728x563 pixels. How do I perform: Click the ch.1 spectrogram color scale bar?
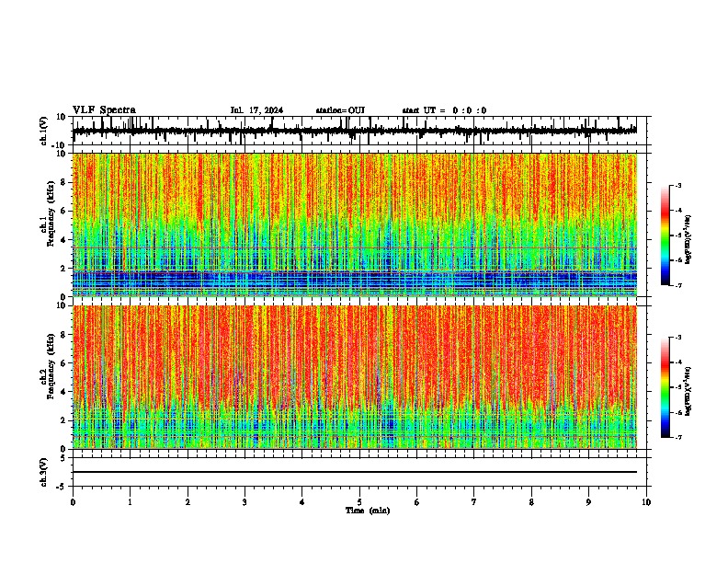pos(665,235)
